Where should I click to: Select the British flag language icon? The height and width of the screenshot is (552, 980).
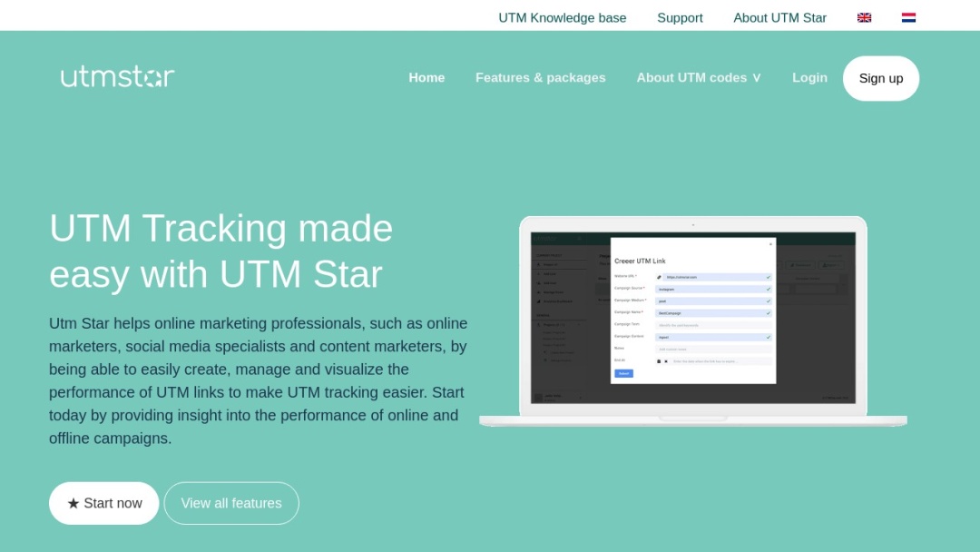[x=864, y=17]
